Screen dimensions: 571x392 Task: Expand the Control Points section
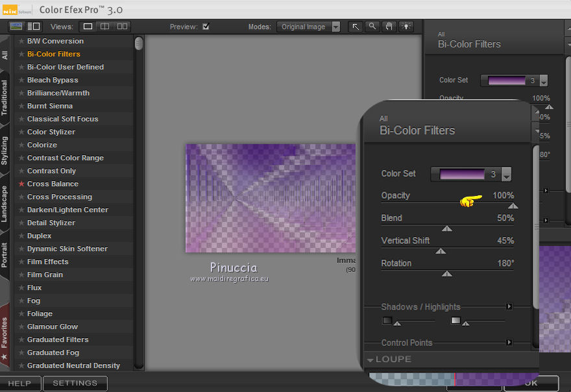(509, 343)
